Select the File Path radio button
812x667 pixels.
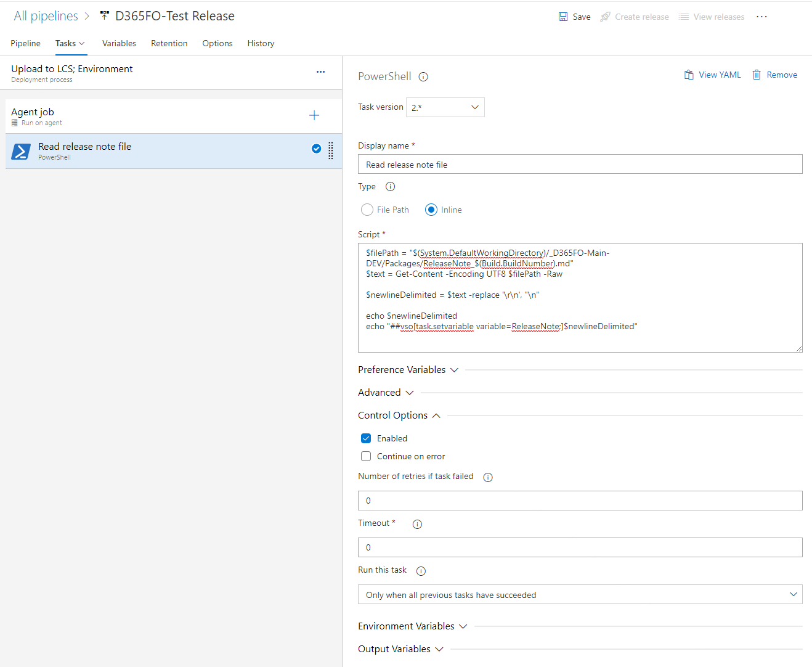tap(367, 210)
